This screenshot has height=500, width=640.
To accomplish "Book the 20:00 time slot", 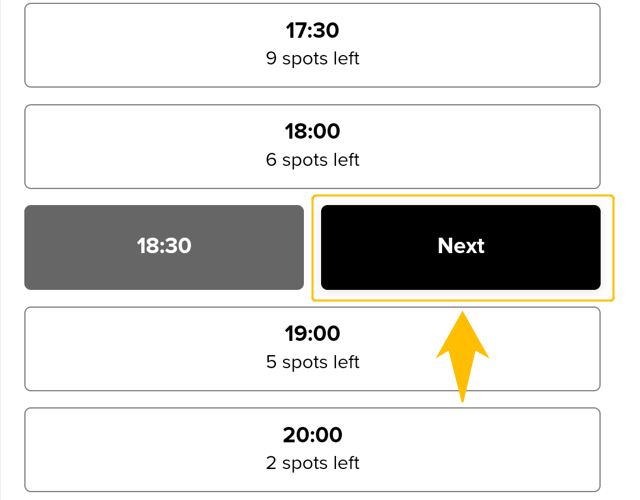I will [x=312, y=450].
